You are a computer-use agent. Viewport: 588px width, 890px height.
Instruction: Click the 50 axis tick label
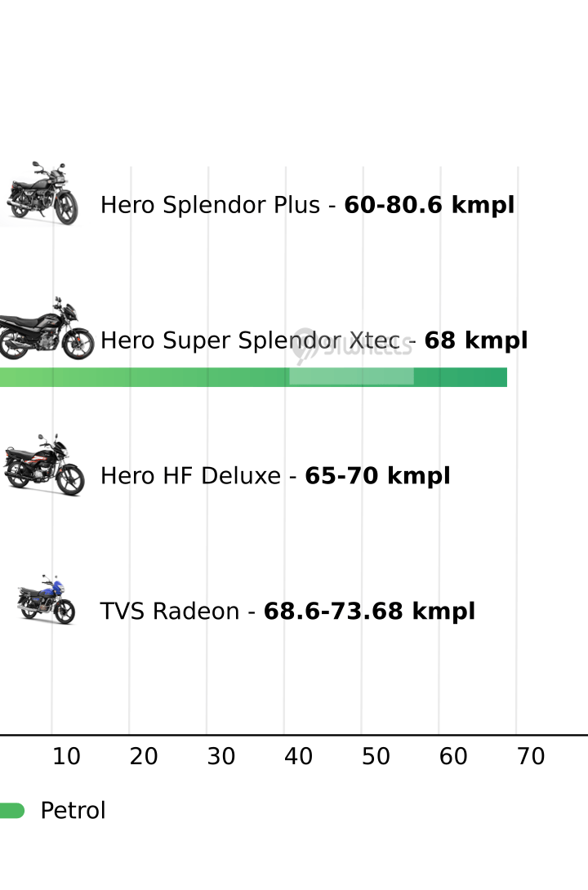click(x=376, y=757)
